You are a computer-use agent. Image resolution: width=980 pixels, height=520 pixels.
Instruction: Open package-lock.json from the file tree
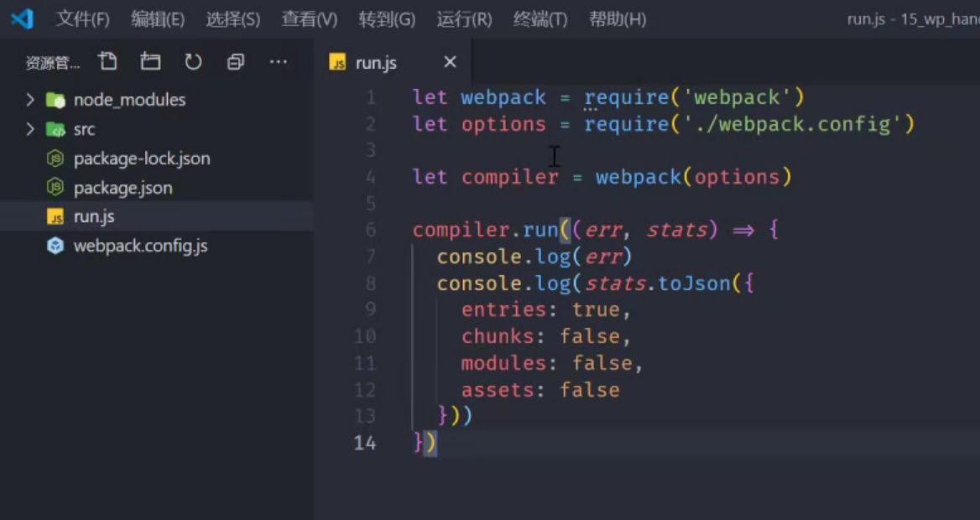click(141, 159)
